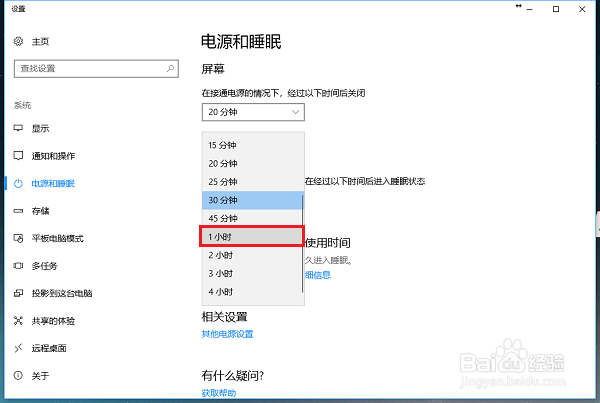Click the screen timeout dropdown chevron
The image size is (600, 403).
[x=295, y=112]
